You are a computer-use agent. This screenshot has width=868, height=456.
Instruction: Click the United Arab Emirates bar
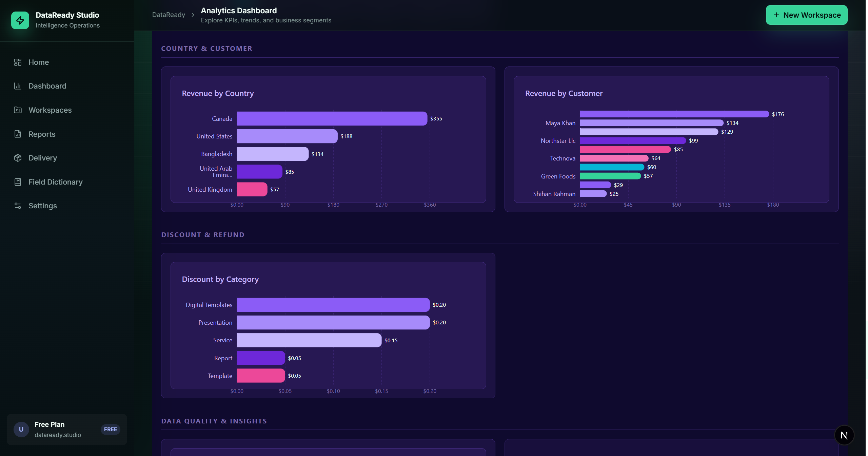[x=259, y=172]
